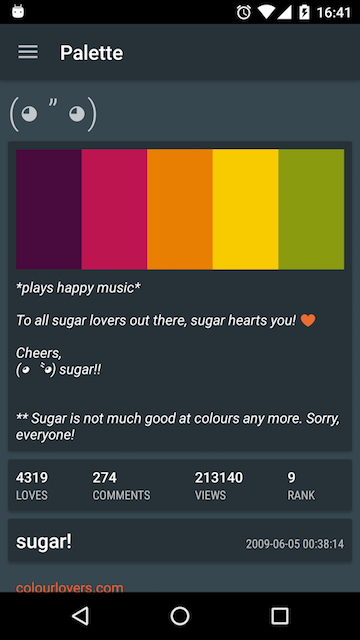360x640 pixels.
Task: Tap the battery charging status icon
Action: (x=304, y=12)
